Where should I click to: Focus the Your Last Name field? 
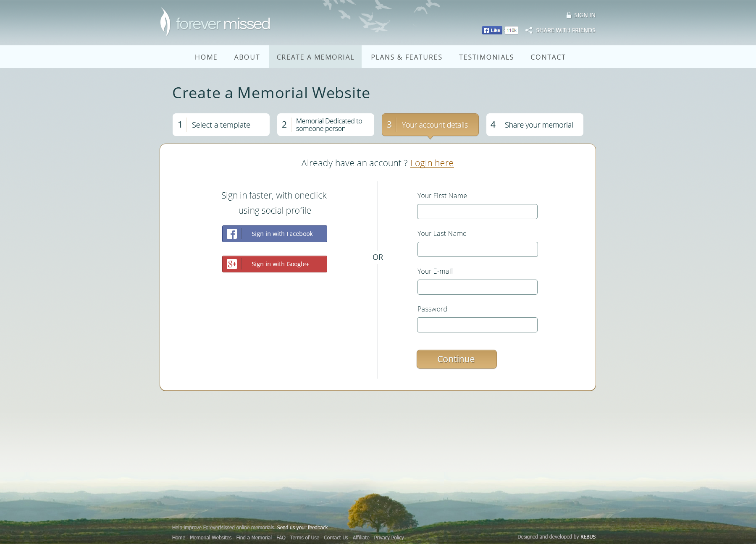point(478,249)
